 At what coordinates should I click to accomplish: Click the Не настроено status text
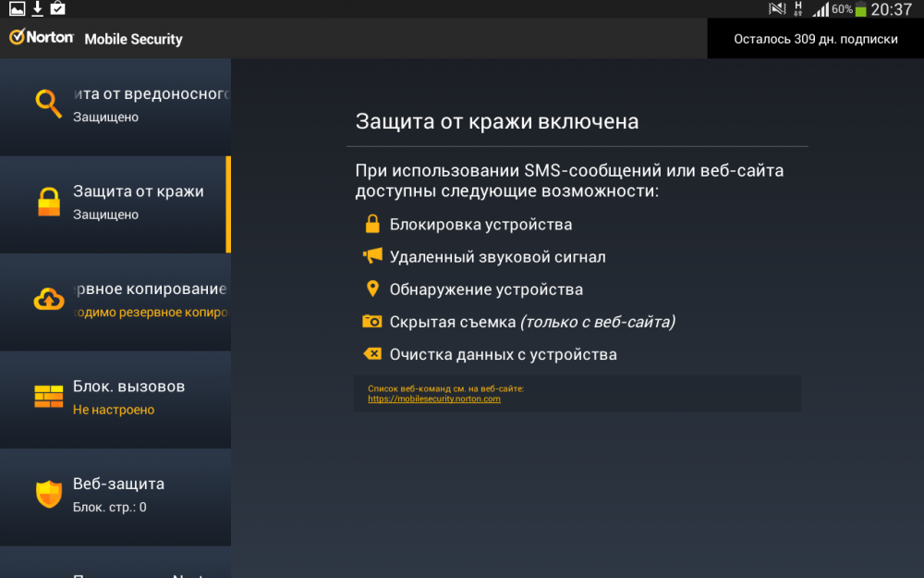(x=114, y=410)
